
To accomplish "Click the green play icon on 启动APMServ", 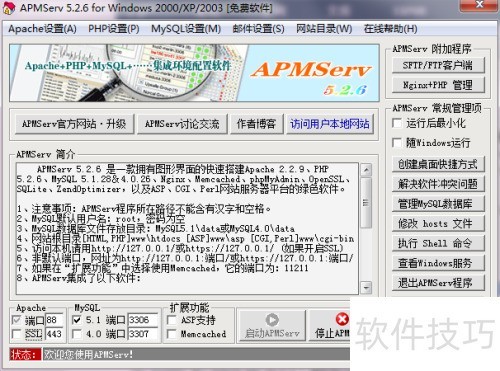I will click(x=272, y=319).
